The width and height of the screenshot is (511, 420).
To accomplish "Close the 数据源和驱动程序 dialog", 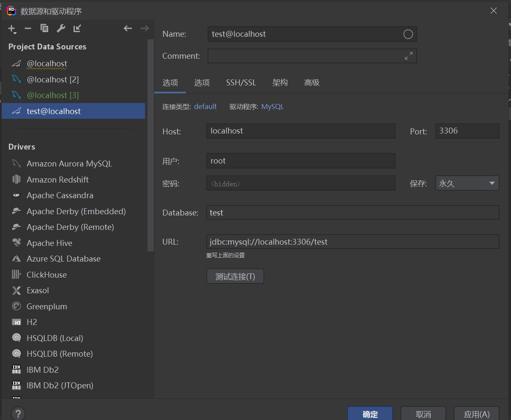I will 494,11.
